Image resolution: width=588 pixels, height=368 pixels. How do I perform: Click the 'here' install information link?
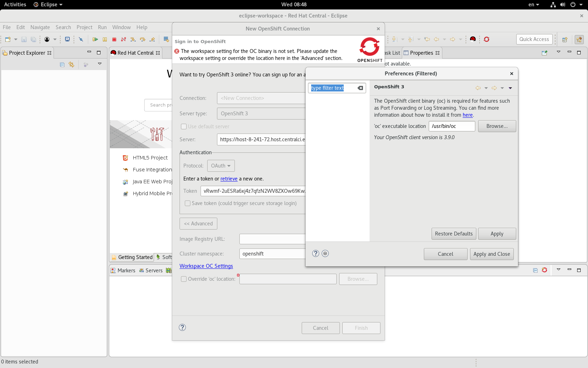pyautogui.click(x=468, y=115)
